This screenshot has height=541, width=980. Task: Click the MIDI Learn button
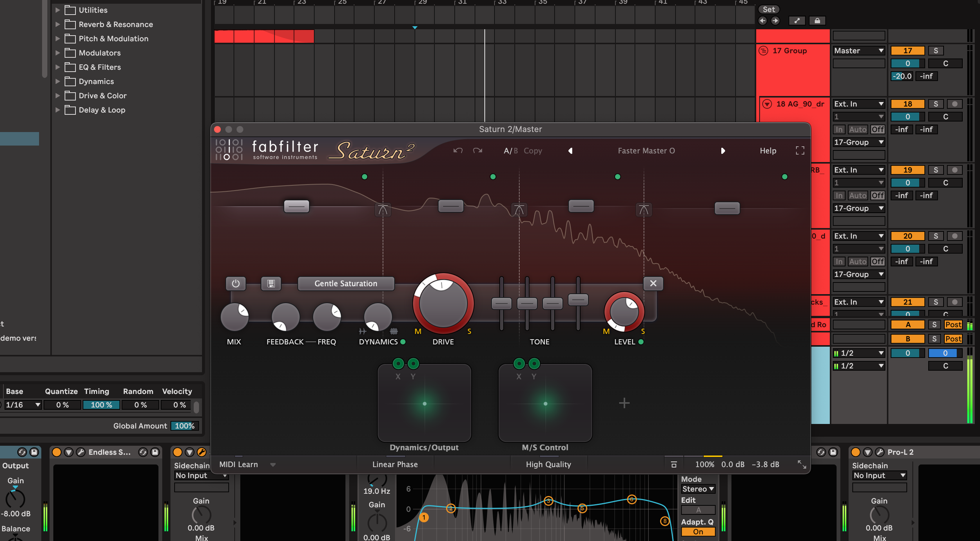click(x=238, y=464)
